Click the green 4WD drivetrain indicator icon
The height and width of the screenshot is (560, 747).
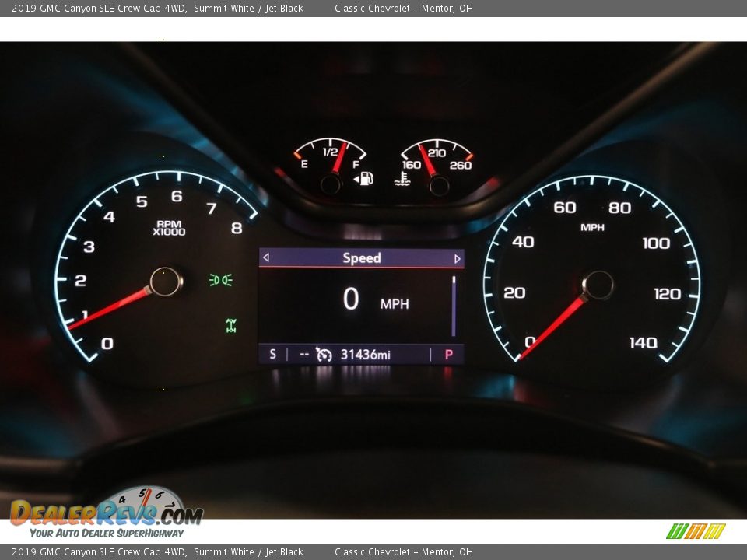[x=231, y=326]
